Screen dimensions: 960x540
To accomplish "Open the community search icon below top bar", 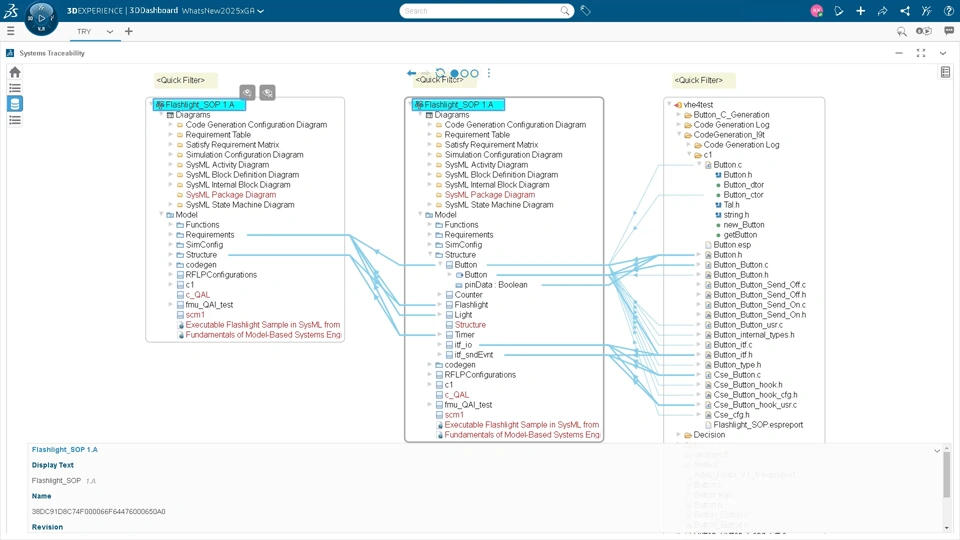I will click(901, 31).
